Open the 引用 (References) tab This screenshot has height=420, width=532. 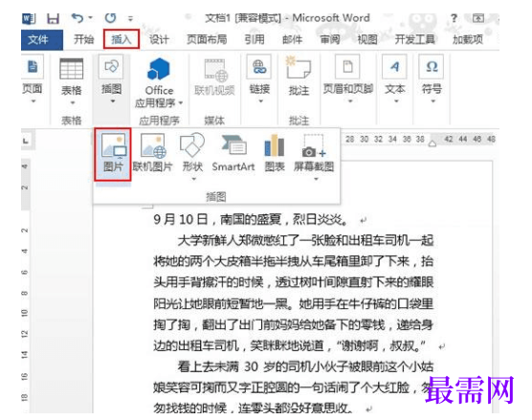[255, 39]
